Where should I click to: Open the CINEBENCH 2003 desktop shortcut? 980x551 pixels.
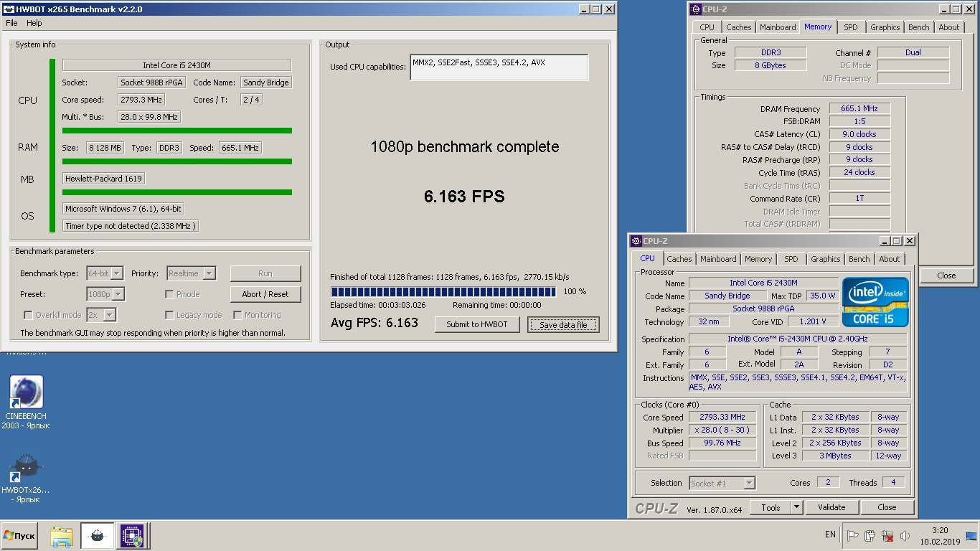[26, 402]
